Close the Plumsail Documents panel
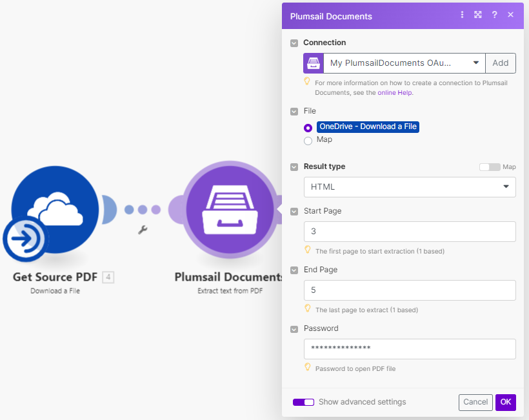Image resolution: width=529 pixels, height=420 pixels. coord(510,14)
